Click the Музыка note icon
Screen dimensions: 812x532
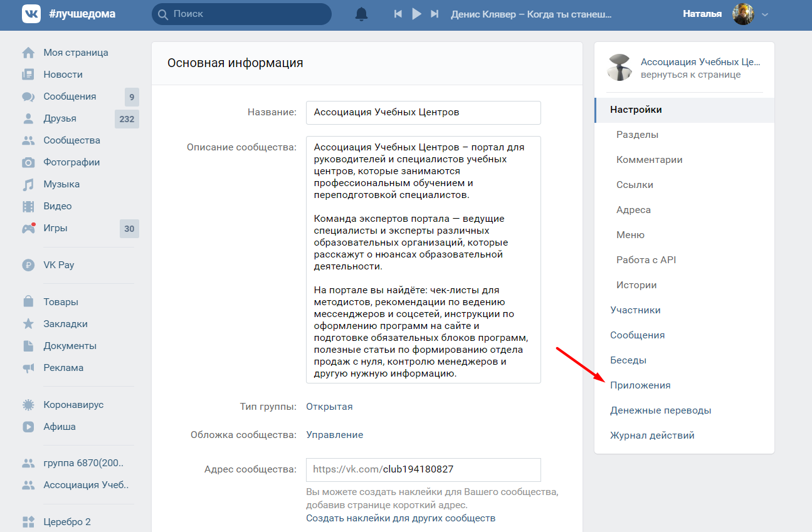[28, 184]
